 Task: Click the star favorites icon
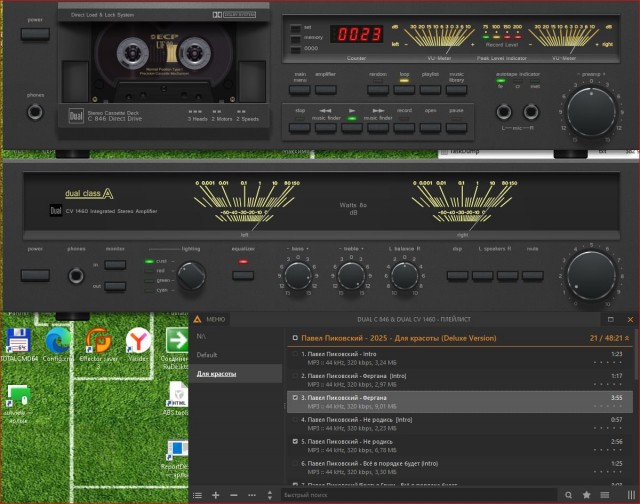click(x=587, y=495)
